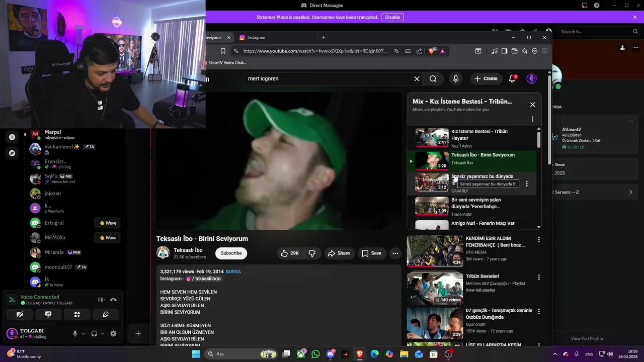Open more actions ellipsis under video

(395, 253)
